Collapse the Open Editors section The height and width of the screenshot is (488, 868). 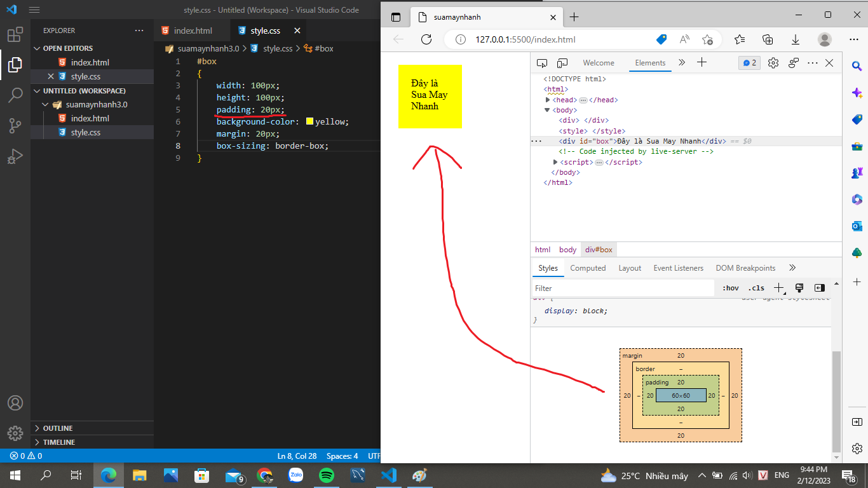[68, 48]
